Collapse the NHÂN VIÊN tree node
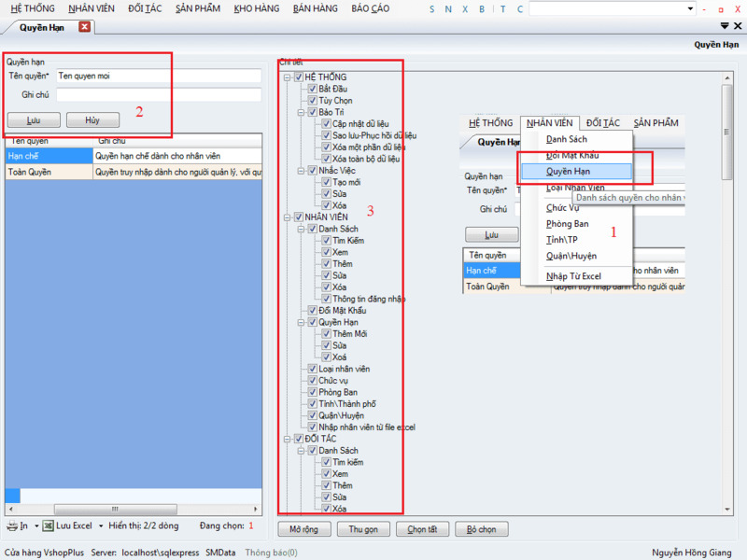This screenshot has width=747, height=560. (288, 217)
